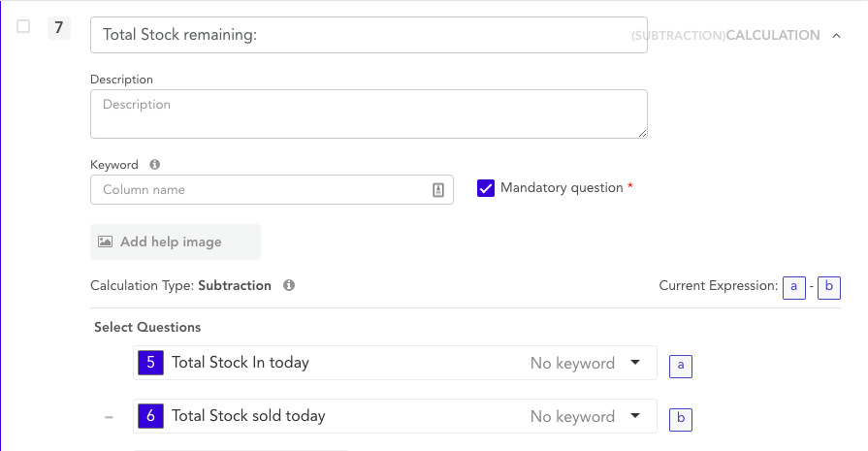Click the Add help image button
868x451 pixels.
[175, 242]
